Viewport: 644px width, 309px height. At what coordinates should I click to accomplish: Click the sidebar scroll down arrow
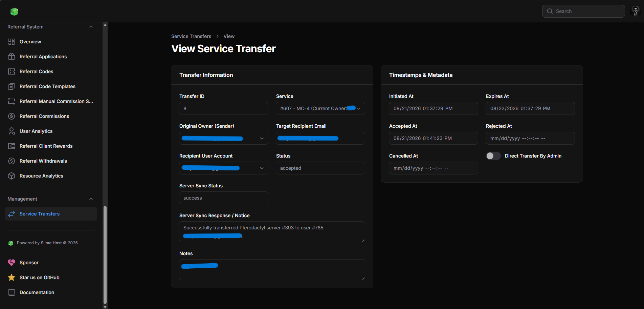tap(105, 307)
